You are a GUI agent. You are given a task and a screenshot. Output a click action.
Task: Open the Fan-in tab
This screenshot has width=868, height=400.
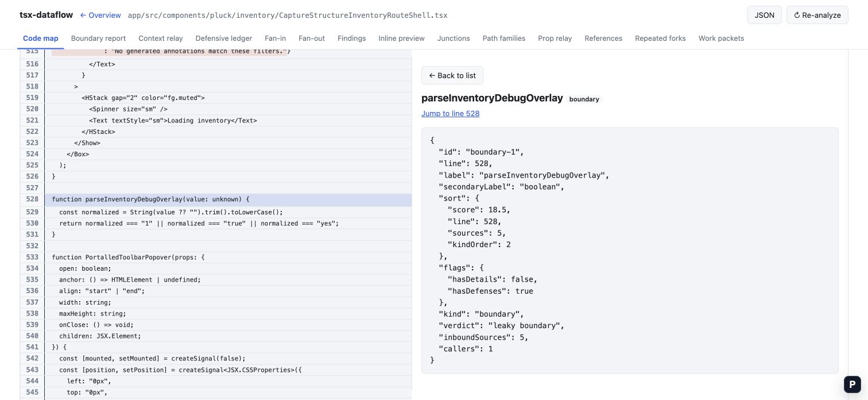click(276, 38)
